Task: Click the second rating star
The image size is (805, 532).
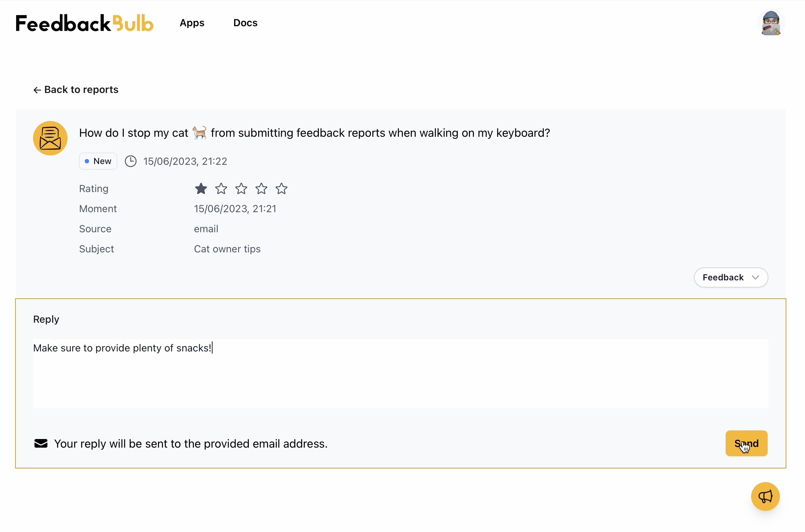Action: coord(221,188)
